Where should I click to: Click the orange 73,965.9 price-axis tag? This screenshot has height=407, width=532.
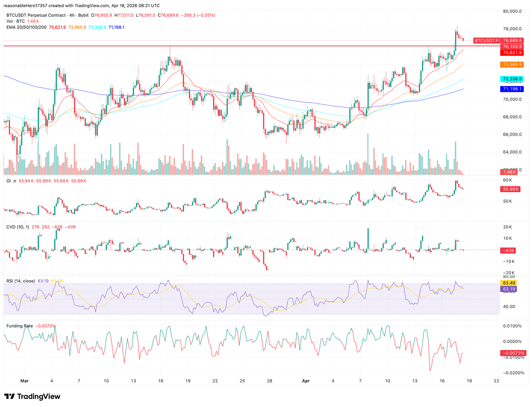click(512, 65)
